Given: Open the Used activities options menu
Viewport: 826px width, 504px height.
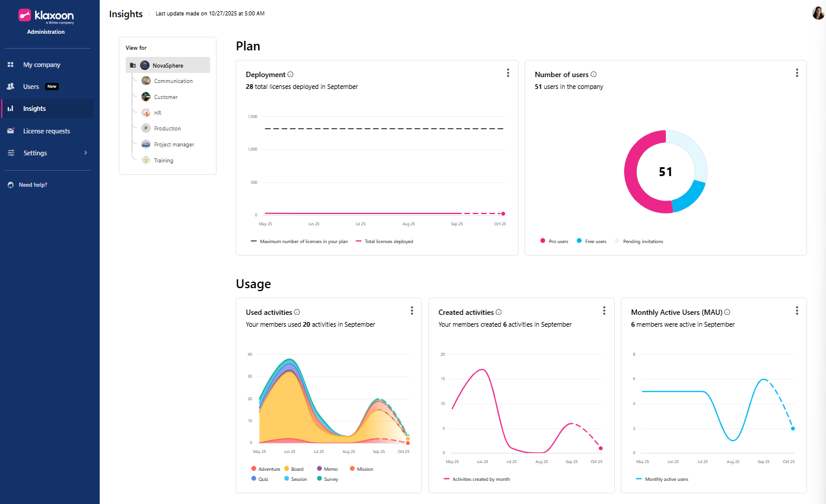Looking at the screenshot, I should (x=412, y=311).
